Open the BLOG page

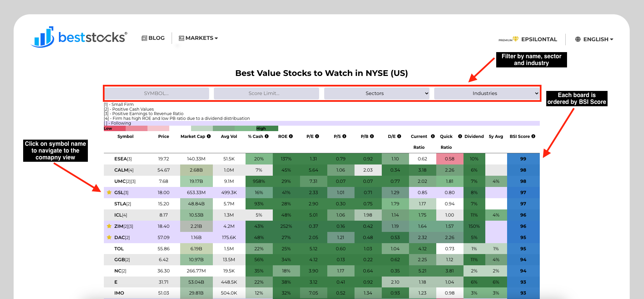(x=153, y=38)
